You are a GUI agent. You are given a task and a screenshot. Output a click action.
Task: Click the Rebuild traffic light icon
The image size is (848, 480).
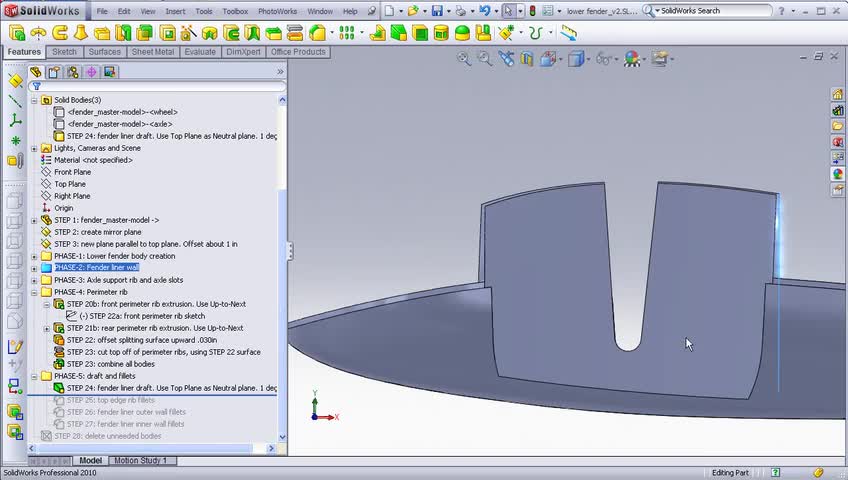coord(532,11)
